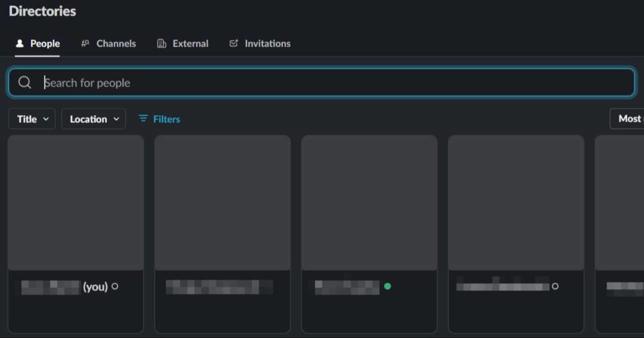Screen dimensions: 644x338
Task: Go to the External tab
Action: point(190,43)
